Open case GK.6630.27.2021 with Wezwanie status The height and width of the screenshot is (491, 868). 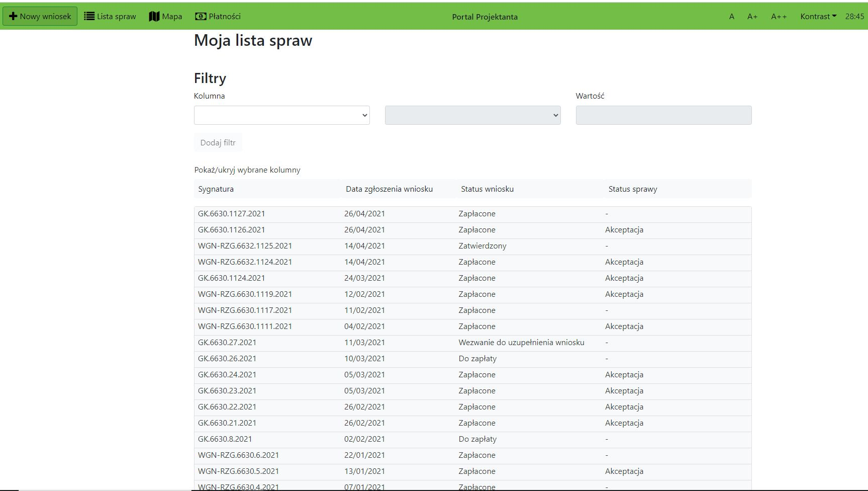coord(227,343)
